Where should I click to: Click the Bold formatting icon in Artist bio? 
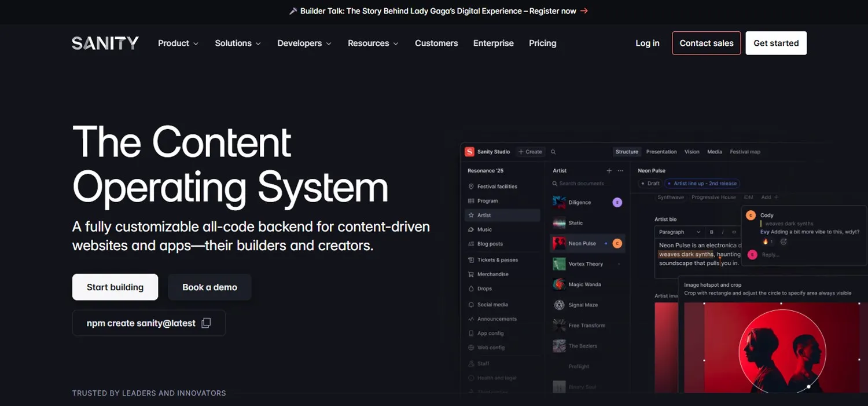point(711,232)
